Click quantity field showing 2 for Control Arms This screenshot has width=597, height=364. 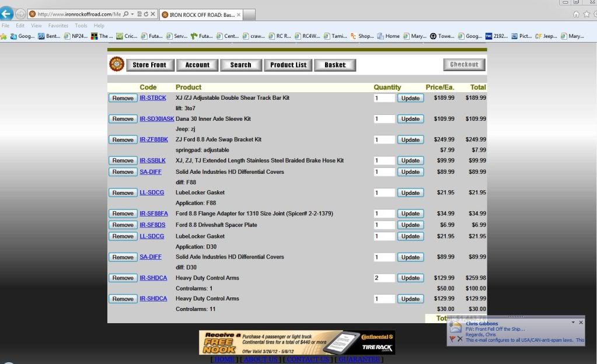384,278
